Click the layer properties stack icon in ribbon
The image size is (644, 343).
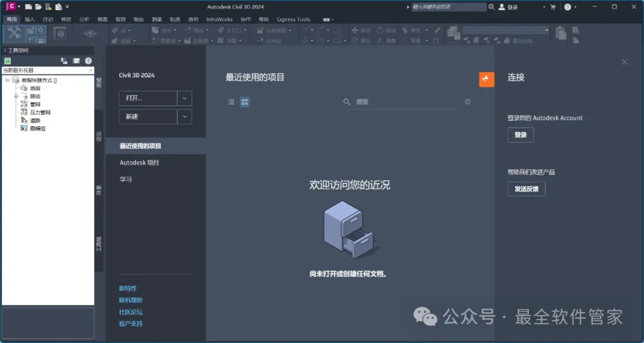[453, 32]
